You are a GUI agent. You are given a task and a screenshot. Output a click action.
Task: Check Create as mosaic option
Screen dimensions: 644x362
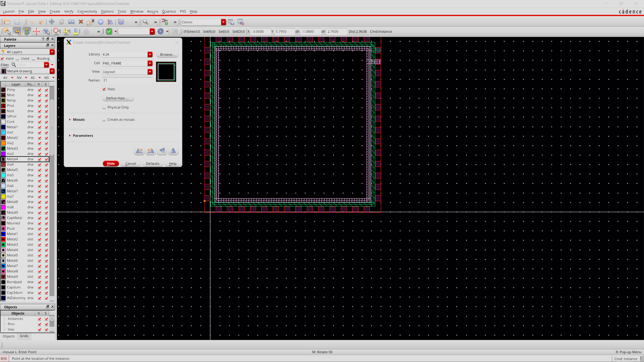(x=104, y=120)
